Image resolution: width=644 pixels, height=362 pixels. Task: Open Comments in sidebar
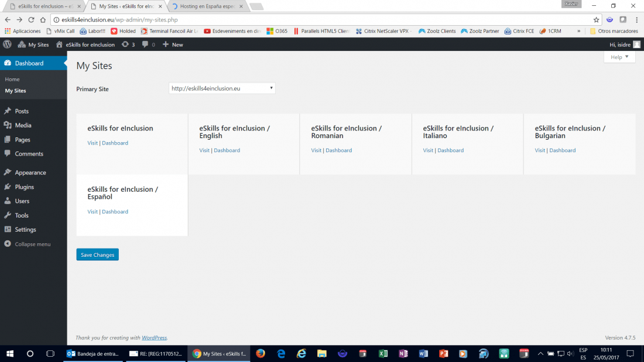[33, 154]
